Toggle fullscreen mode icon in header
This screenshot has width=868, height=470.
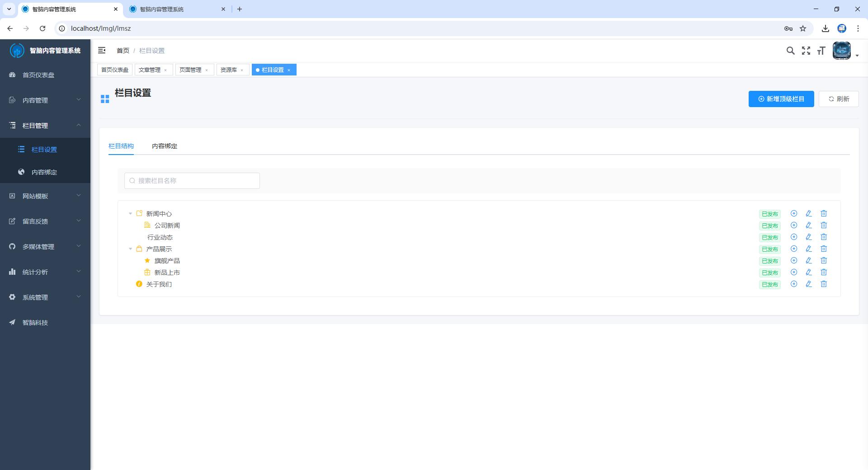click(806, 51)
